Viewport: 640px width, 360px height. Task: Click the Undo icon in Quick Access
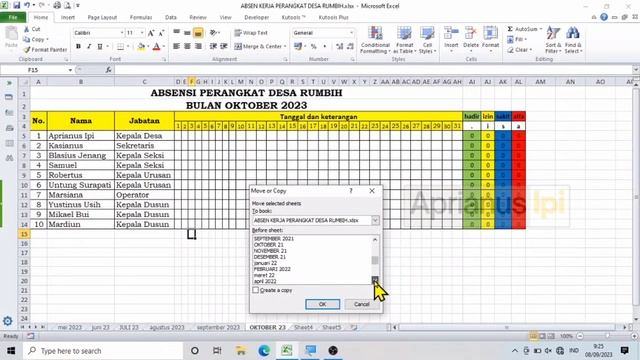pyautogui.click(x=27, y=5)
